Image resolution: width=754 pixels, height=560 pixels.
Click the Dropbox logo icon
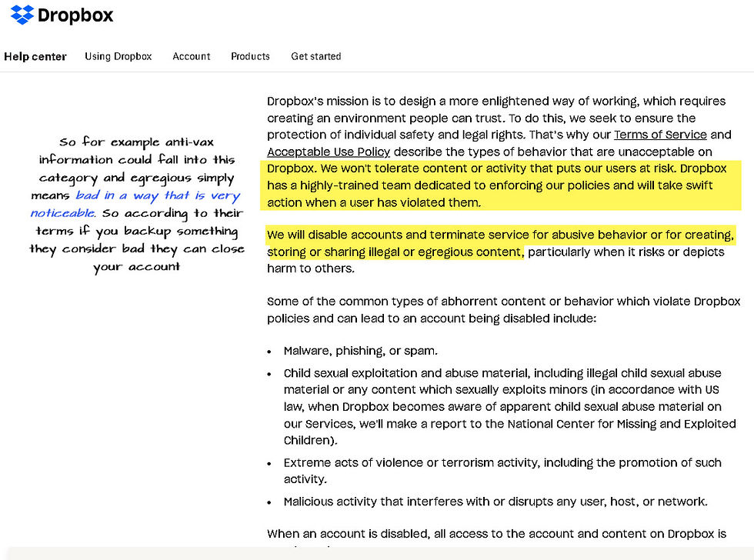(22, 15)
